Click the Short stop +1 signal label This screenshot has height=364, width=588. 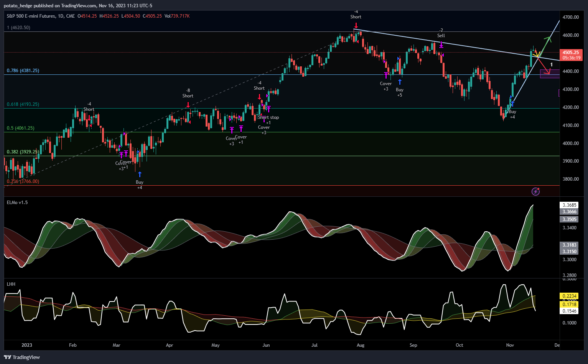pyautogui.click(x=268, y=120)
